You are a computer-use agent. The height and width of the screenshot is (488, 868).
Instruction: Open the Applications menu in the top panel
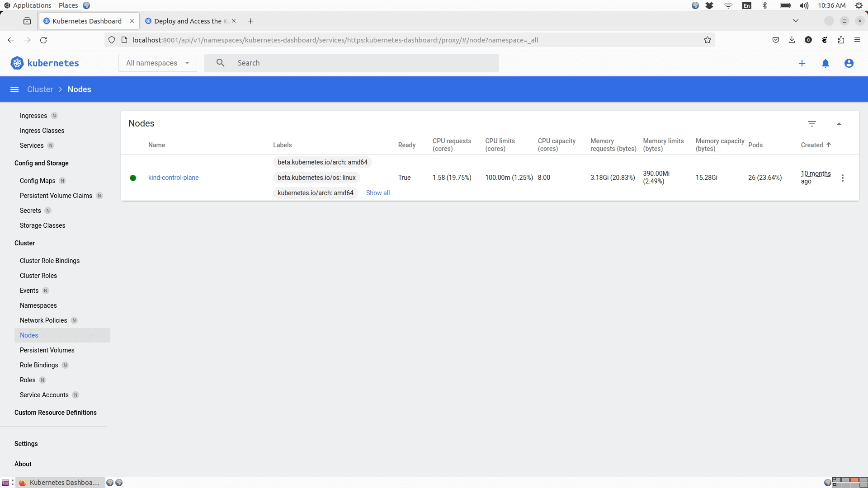32,5
